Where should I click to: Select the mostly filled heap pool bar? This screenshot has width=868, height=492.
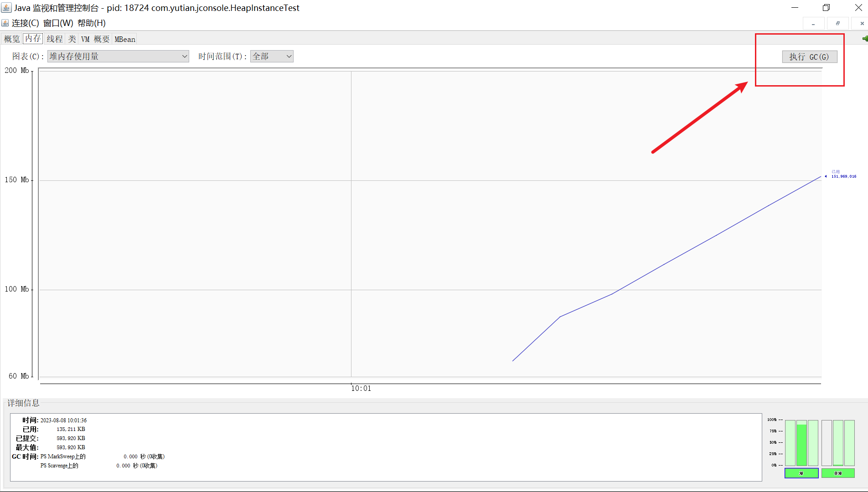click(801, 443)
